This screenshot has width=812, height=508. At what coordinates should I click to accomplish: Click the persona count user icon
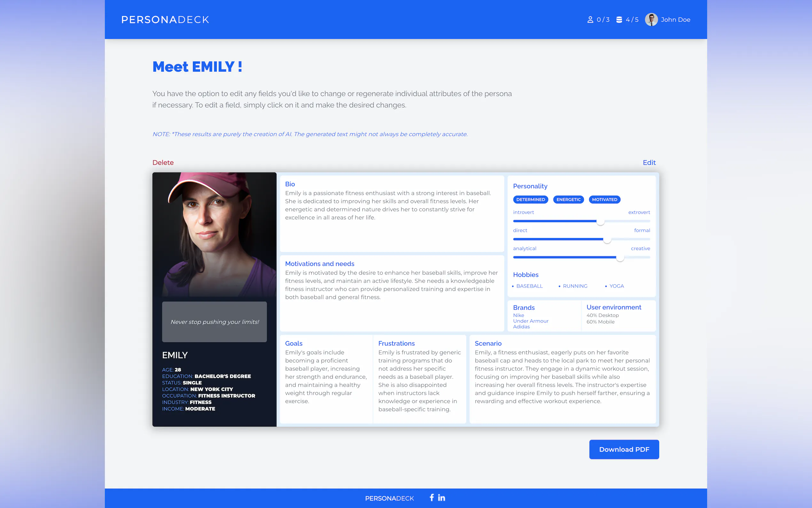pyautogui.click(x=590, y=20)
